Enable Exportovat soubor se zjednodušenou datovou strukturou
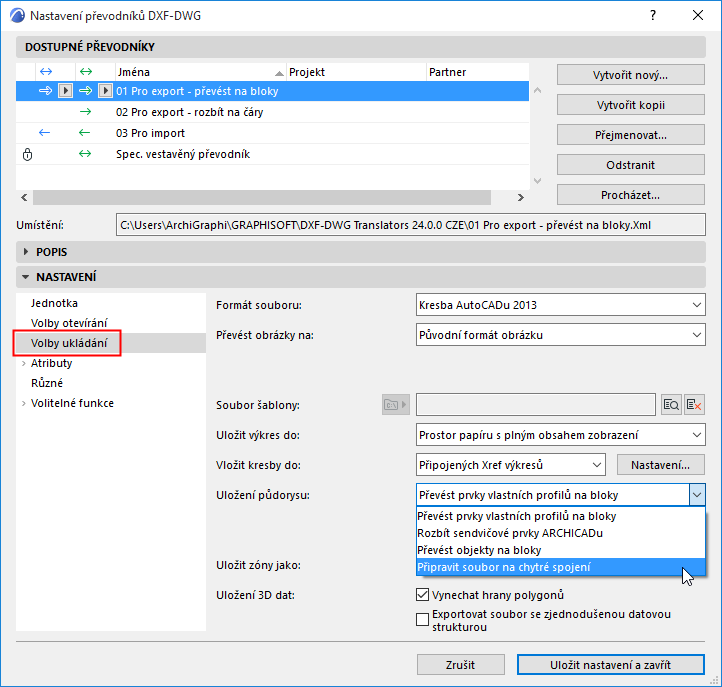This screenshot has width=722, height=687. (422, 619)
